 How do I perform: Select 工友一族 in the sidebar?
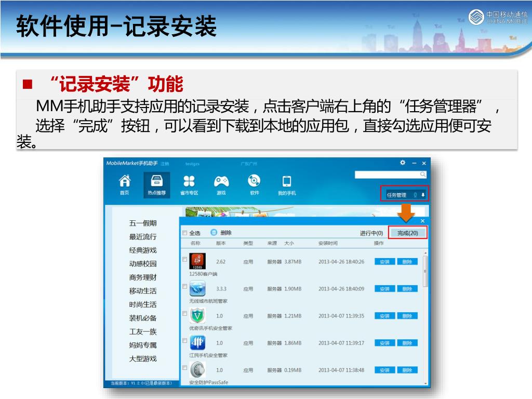[x=143, y=331]
